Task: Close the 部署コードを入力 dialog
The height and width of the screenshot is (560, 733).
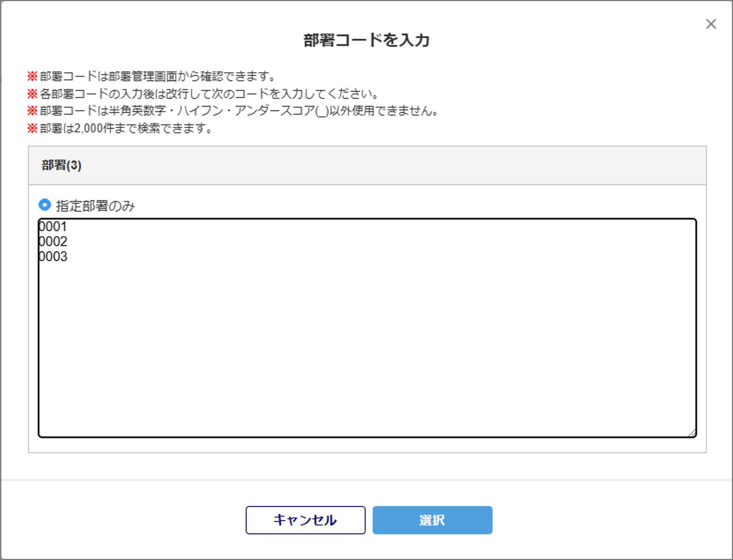Action: [x=711, y=24]
